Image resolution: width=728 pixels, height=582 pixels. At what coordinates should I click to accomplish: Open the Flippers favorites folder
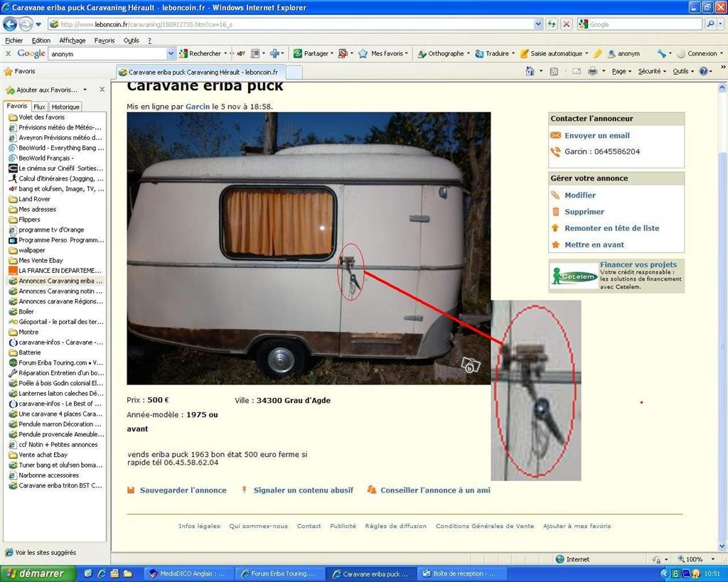[29, 220]
